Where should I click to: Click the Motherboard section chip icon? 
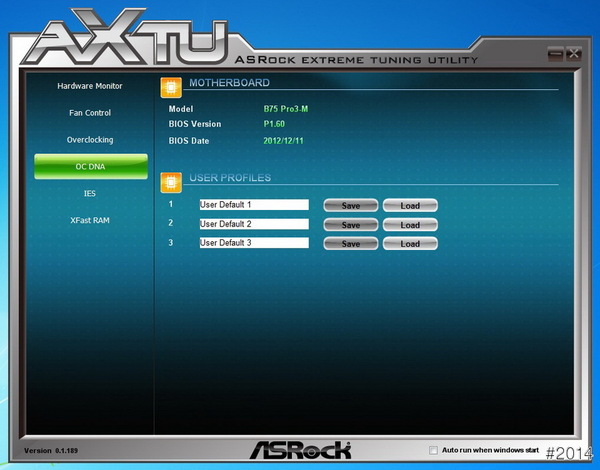171,88
